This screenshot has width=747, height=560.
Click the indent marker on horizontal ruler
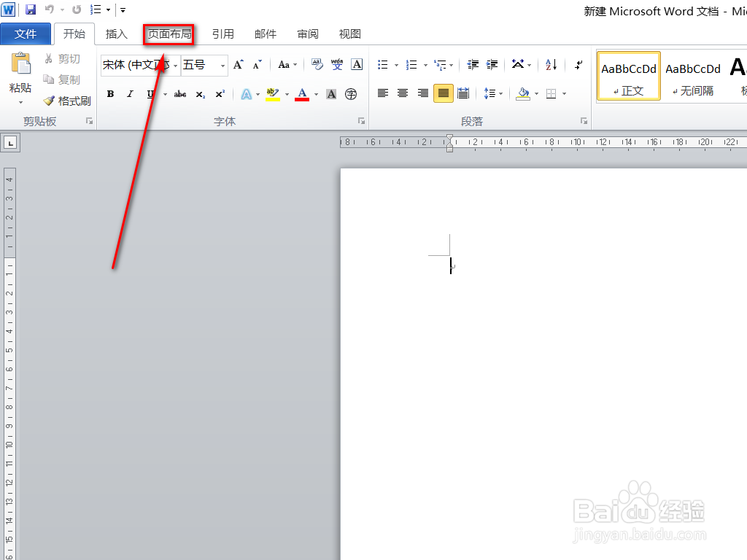click(449, 143)
